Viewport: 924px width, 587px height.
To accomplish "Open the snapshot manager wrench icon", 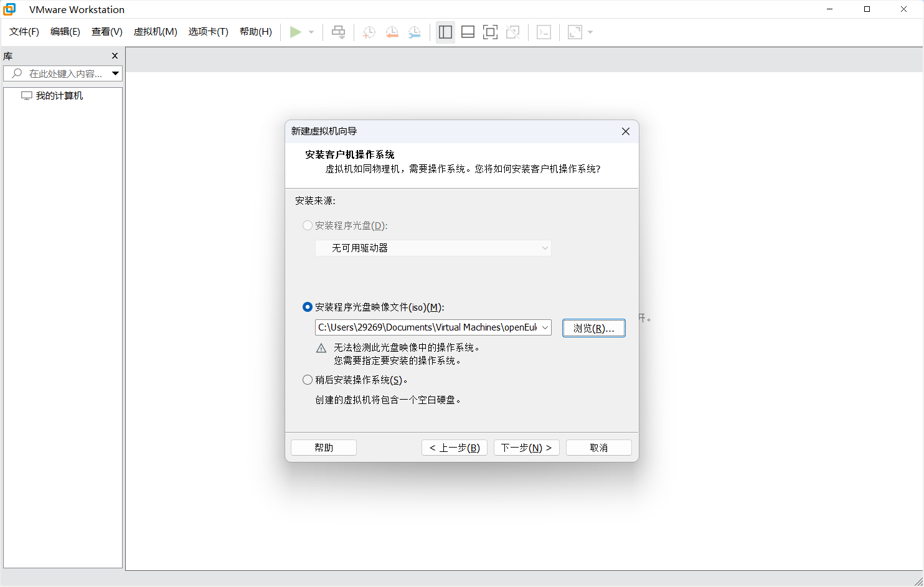I will 415,32.
